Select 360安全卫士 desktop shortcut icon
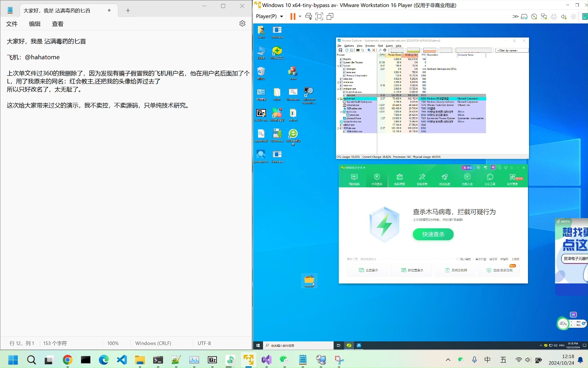Image resolution: width=588 pixels, height=368 pixels. click(x=277, y=53)
